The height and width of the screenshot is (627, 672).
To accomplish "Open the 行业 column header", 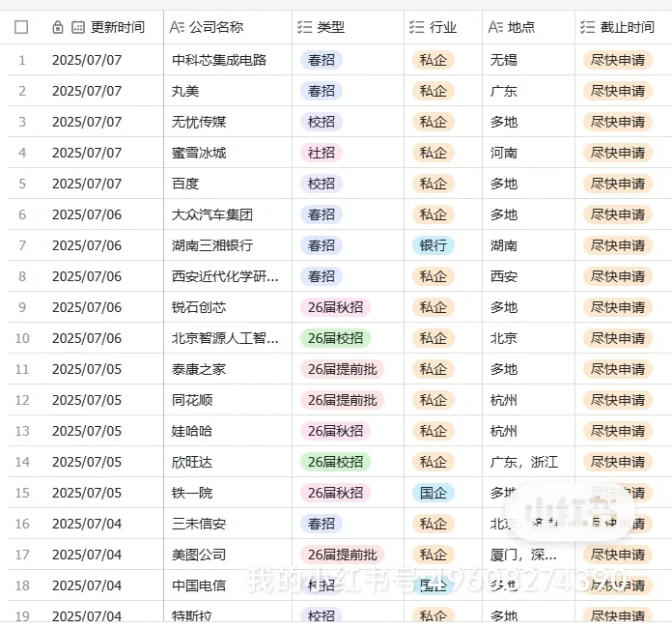I will [443, 27].
